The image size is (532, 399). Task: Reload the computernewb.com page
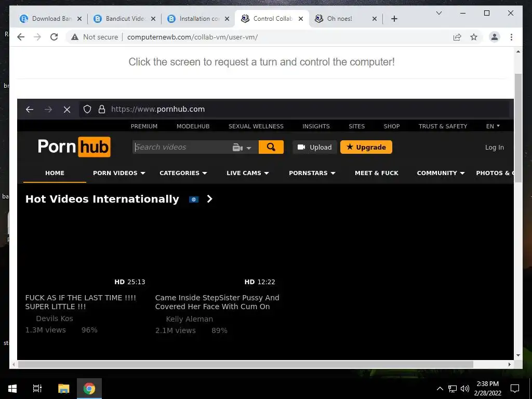[x=54, y=37]
